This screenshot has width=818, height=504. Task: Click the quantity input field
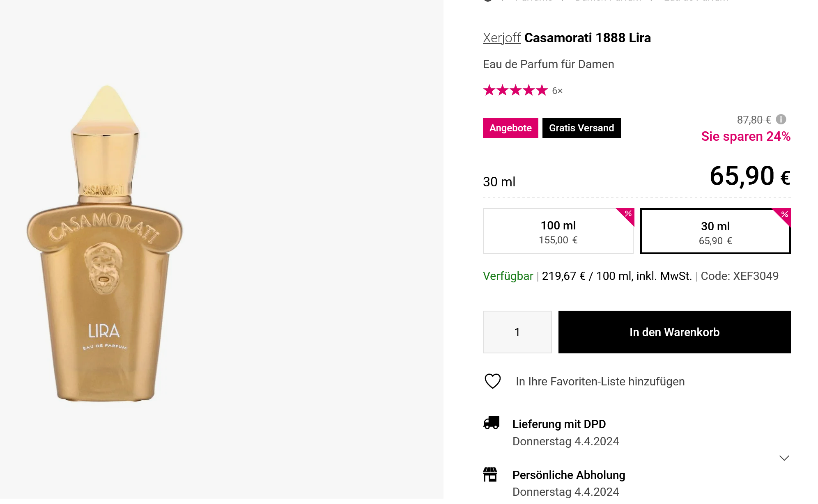pyautogui.click(x=517, y=332)
